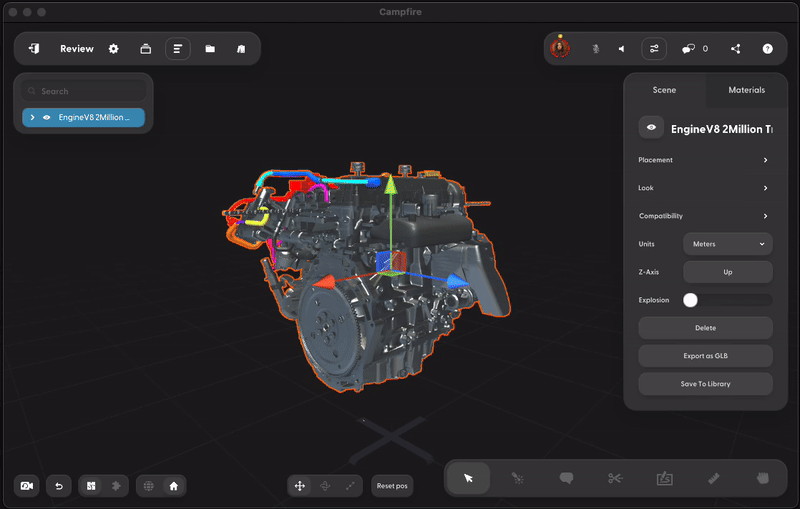The width and height of the screenshot is (800, 509).
Task: Switch to the Materials tab
Action: tap(746, 90)
